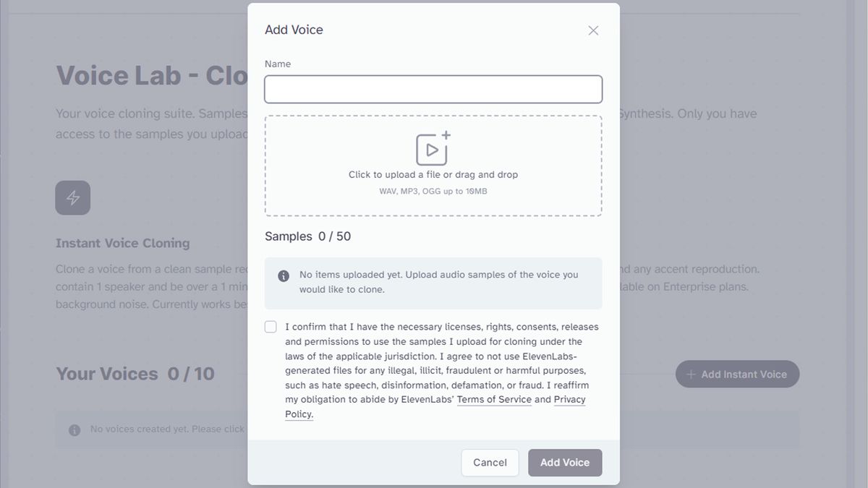The width and height of the screenshot is (868, 488).
Task: Click the "Instant Voice Cloning" heading
Action: coord(123,243)
